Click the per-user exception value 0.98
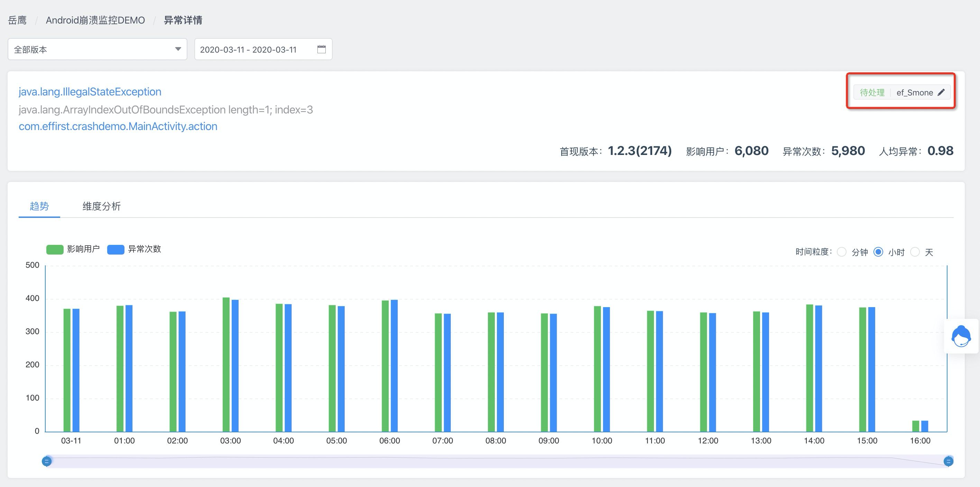The height and width of the screenshot is (487, 980). pos(941,151)
